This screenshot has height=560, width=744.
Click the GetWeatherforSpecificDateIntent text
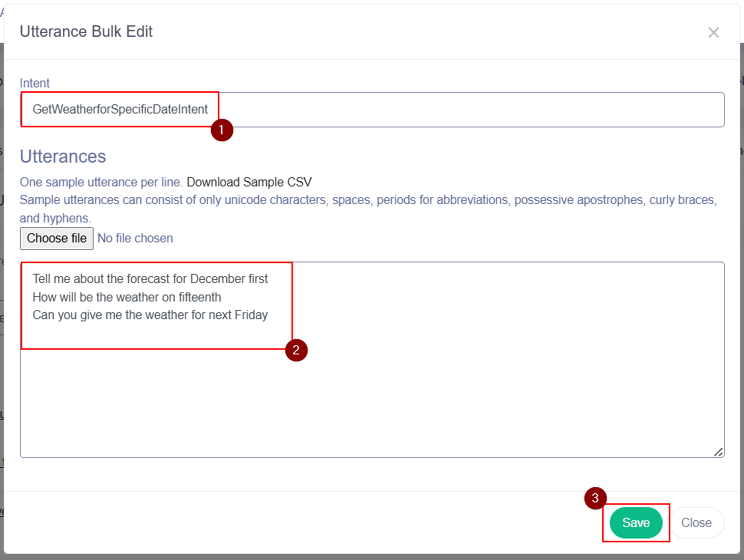(120, 109)
